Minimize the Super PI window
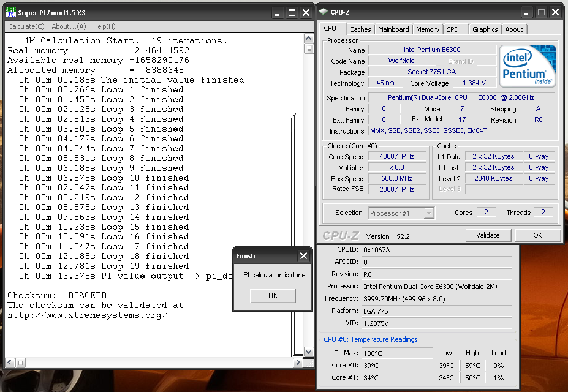568x392 pixels. 277,13
